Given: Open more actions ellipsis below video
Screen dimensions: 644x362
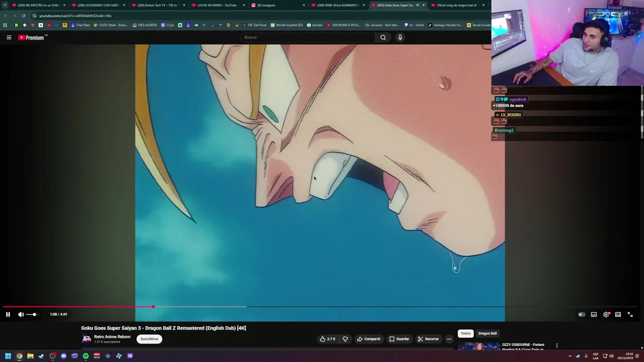Looking at the screenshot, I should 449,339.
